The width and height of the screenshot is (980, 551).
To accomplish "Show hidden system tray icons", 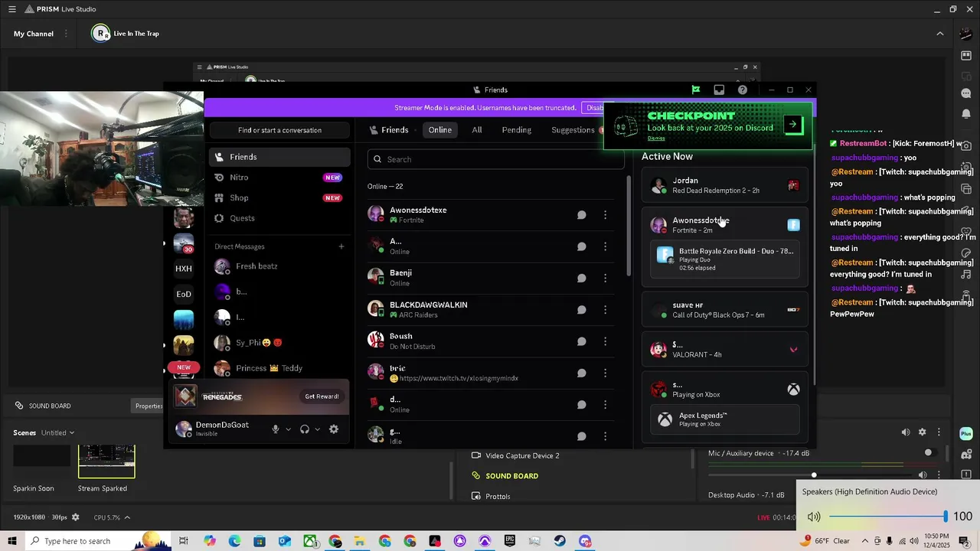I will 864,541.
